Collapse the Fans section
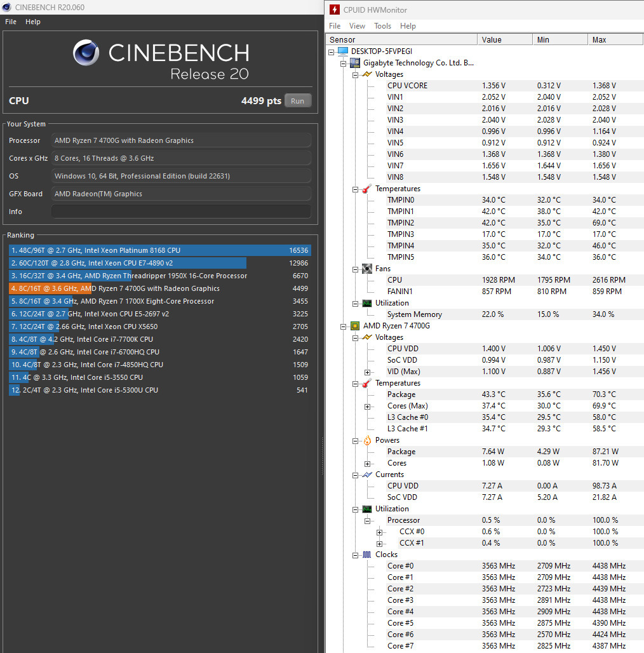The width and height of the screenshot is (644, 653). click(355, 269)
